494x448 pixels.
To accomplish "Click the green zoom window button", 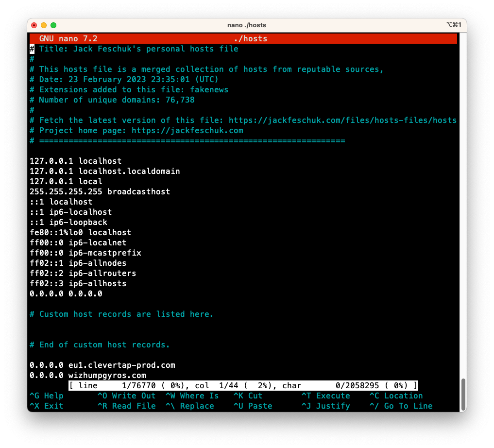I will [53, 25].
